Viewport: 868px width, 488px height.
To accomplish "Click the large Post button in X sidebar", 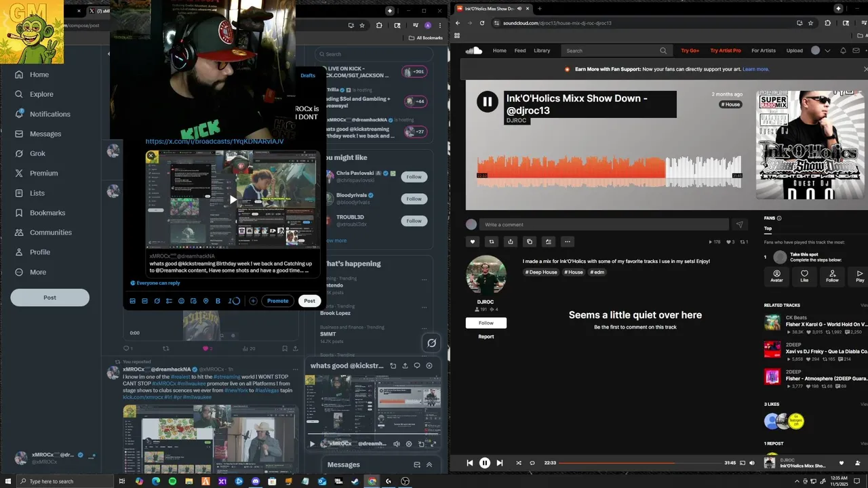I will 50,298.
